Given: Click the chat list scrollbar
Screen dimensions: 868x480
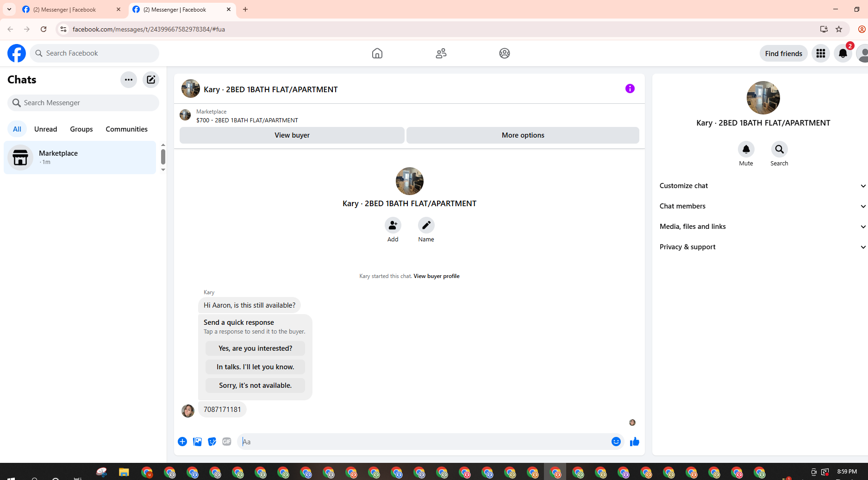Looking at the screenshot, I should click(x=163, y=157).
